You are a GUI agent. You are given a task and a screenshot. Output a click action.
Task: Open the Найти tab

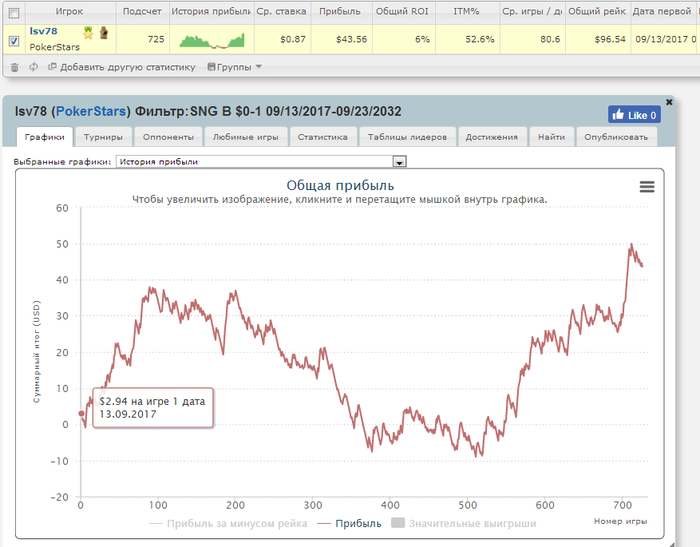tap(551, 137)
